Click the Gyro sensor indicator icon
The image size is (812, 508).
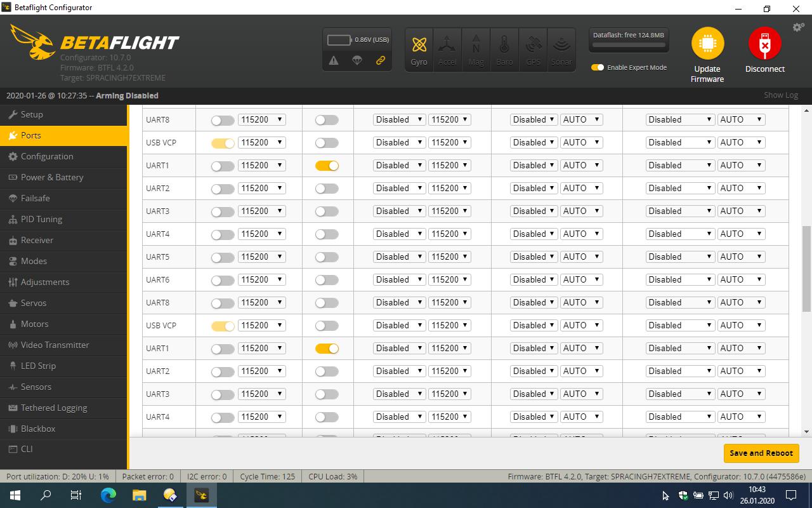(x=419, y=48)
